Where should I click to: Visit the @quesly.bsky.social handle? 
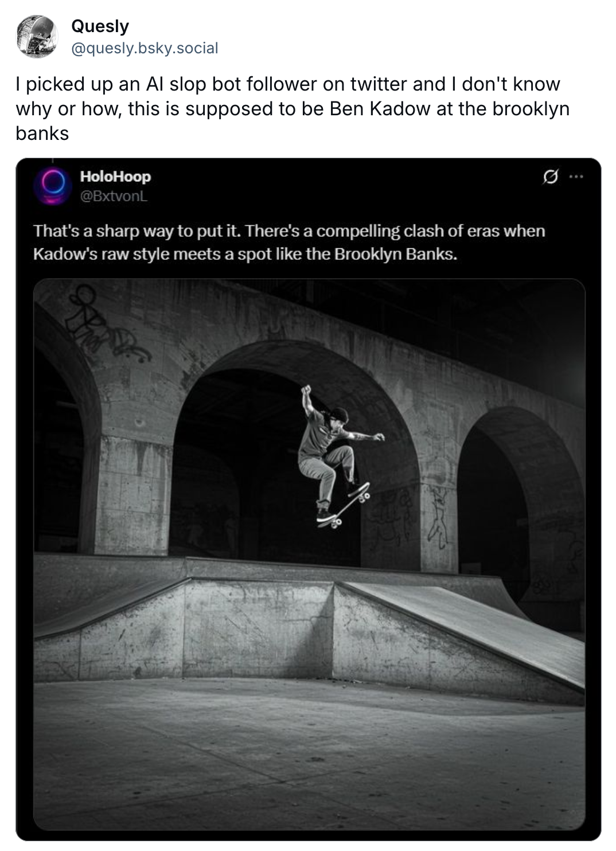(x=145, y=48)
